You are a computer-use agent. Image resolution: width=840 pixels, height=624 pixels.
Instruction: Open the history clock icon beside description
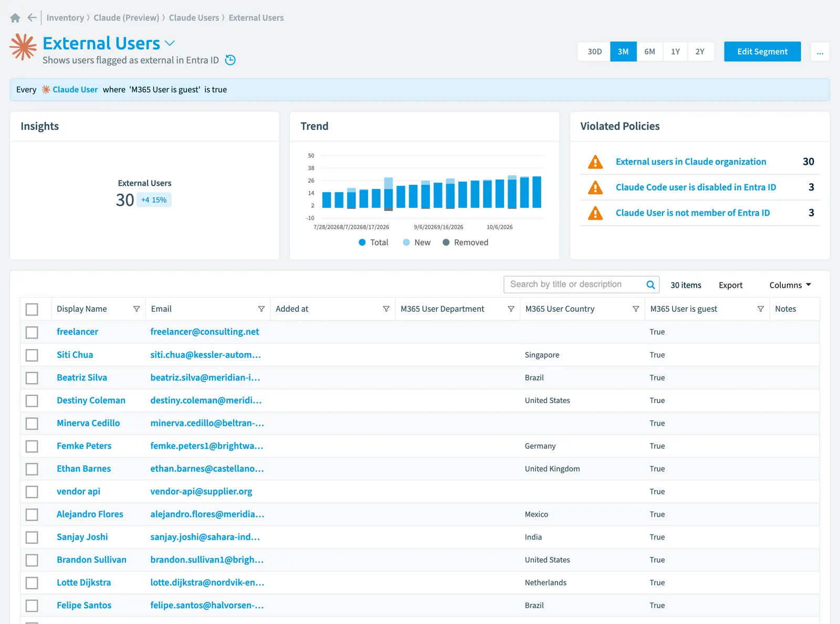pyautogui.click(x=230, y=60)
